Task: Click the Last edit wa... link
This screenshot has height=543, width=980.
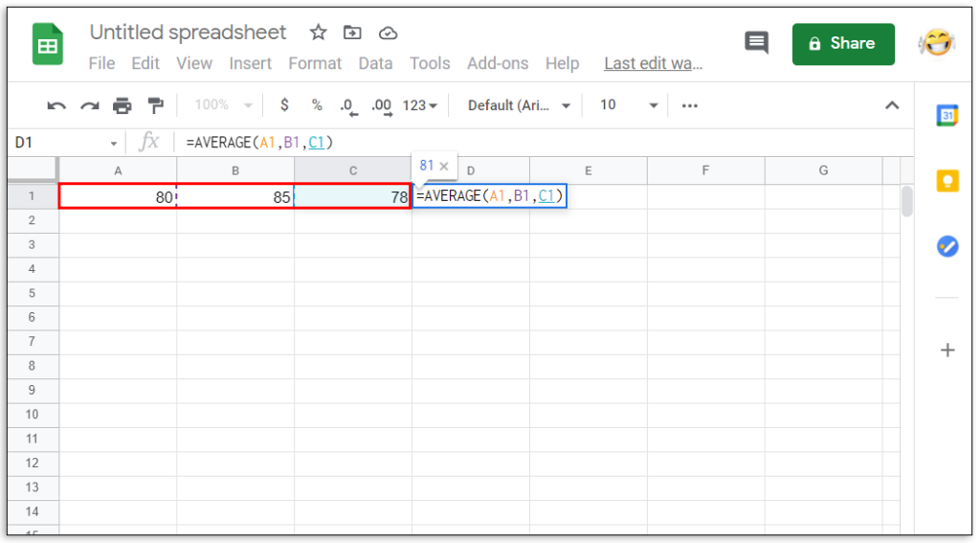Action: pos(653,64)
